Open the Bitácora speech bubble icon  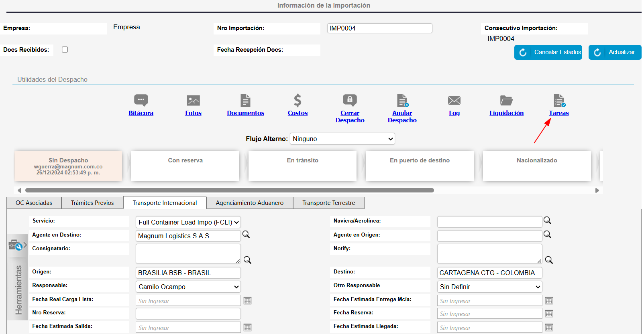141,100
